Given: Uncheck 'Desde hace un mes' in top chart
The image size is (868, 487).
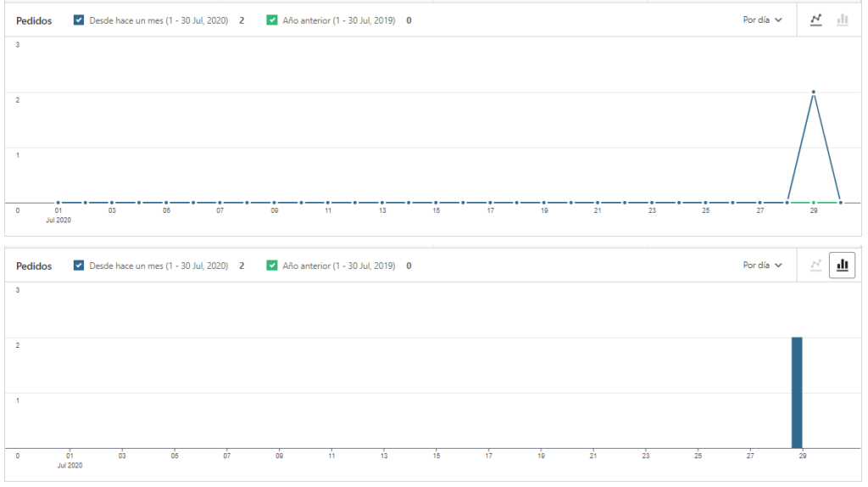Looking at the screenshot, I should (x=79, y=20).
